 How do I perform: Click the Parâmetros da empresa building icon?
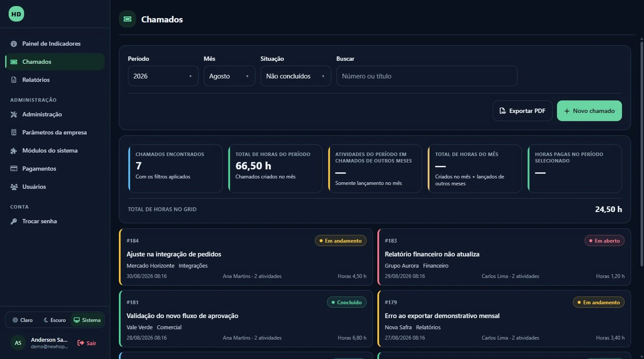tap(14, 132)
